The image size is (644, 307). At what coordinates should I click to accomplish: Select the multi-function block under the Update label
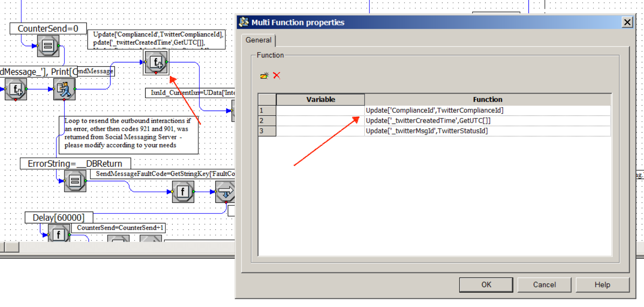tap(156, 62)
